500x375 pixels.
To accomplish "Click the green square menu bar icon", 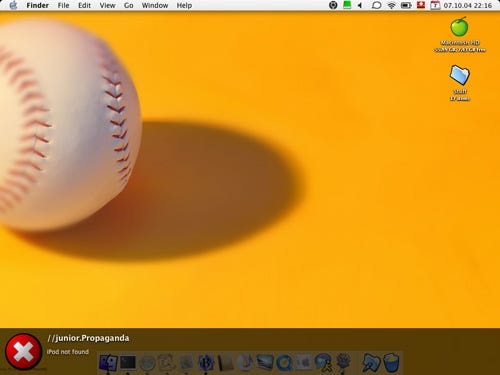I will (347, 5).
